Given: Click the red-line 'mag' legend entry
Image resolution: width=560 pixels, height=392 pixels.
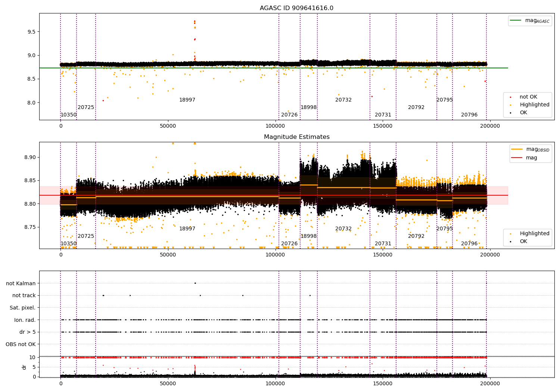Looking at the screenshot, I should pyautogui.click(x=525, y=158).
